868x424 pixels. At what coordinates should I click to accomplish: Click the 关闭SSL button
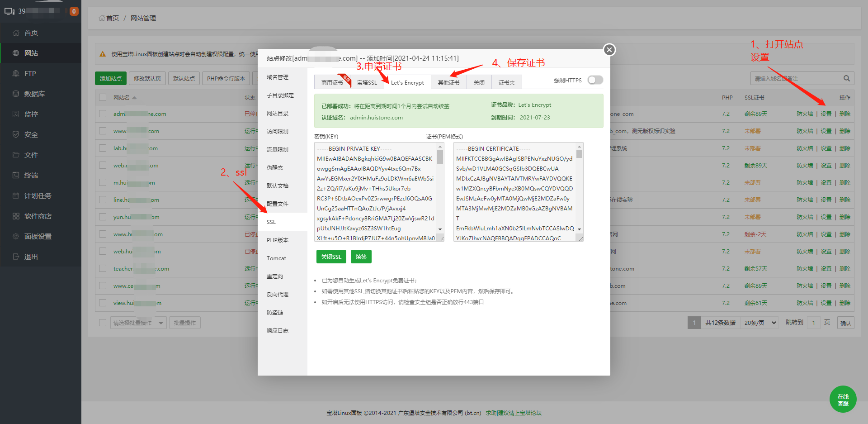(x=331, y=256)
